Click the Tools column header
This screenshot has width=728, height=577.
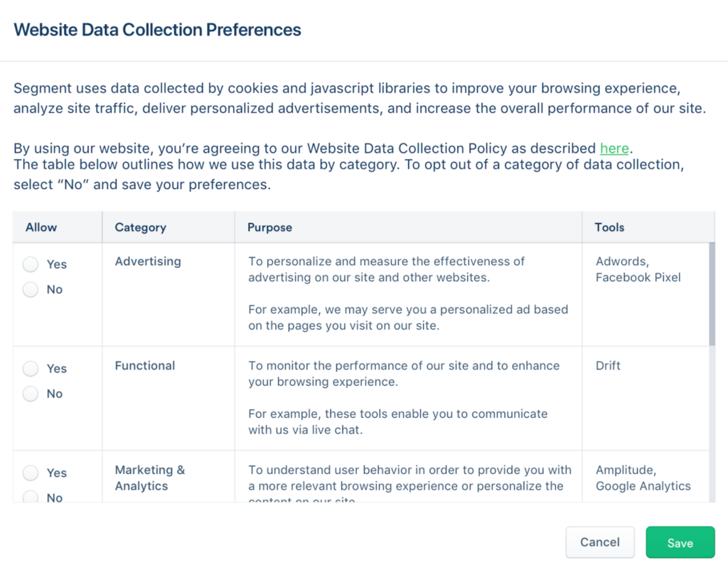pos(609,227)
